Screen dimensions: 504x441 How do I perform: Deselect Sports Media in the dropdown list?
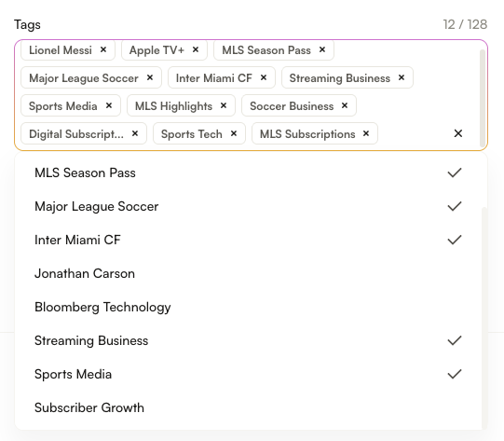pyautogui.click(x=248, y=374)
